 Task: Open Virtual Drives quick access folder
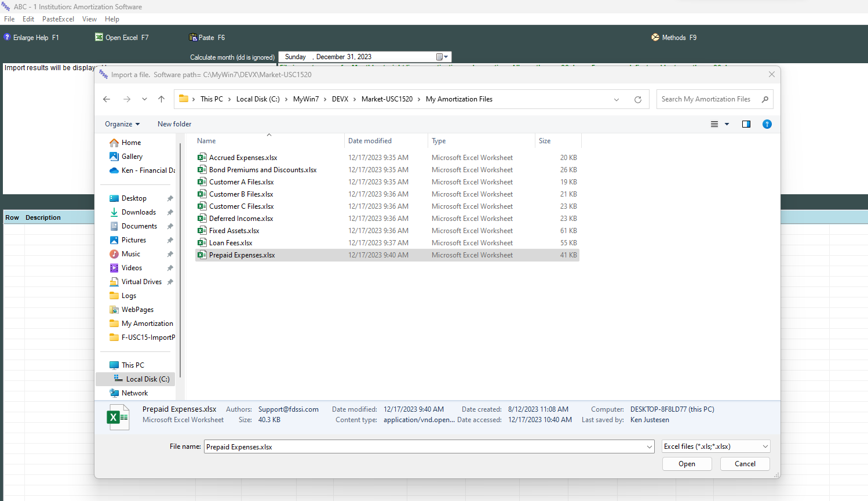pos(141,282)
